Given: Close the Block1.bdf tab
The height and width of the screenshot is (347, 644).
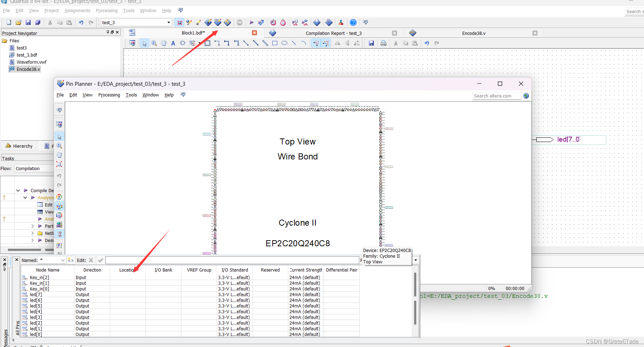Looking at the screenshot, I should click(254, 33).
